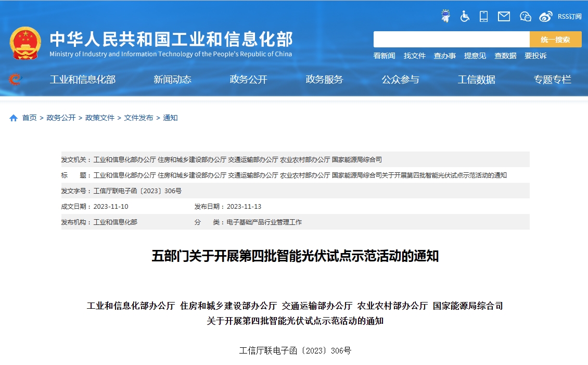Open the 工业和信息化部 navigation menu
This screenshot has height=365, width=588.
(83, 80)
